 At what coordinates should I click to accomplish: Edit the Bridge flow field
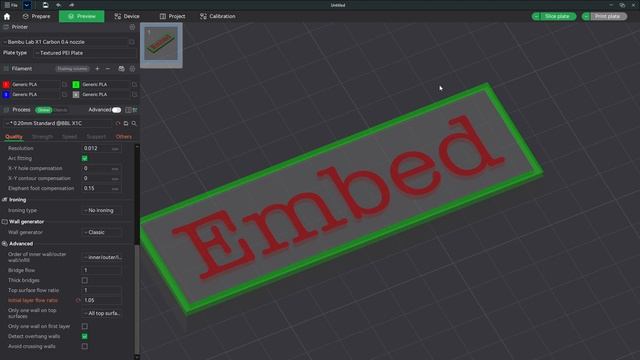[101, 270]
